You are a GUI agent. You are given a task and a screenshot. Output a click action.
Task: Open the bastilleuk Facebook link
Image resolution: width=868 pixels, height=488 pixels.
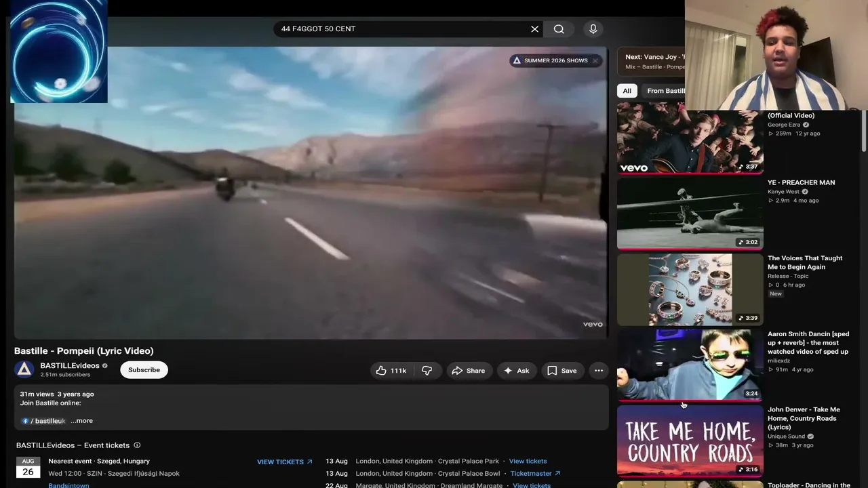pyautogui.click(x=43, y=421)
